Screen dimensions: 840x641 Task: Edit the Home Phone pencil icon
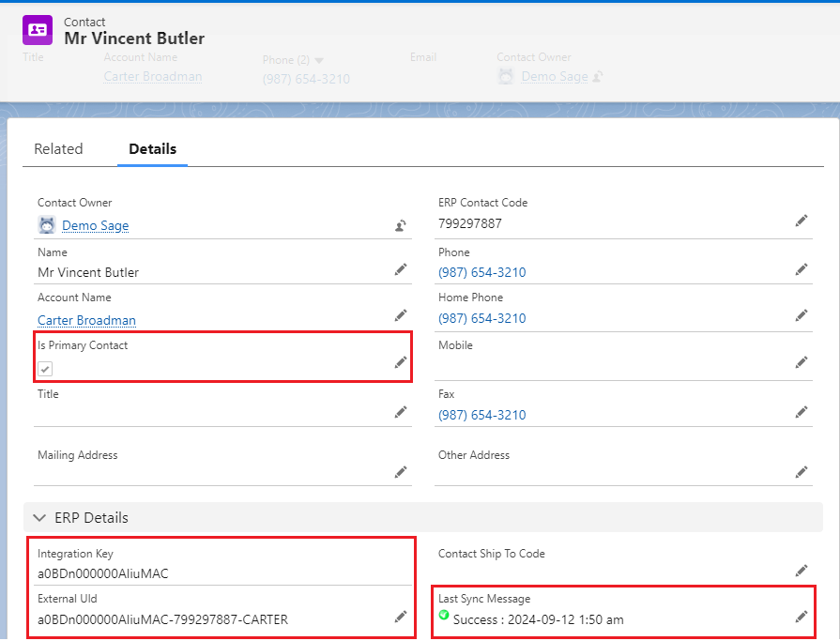click(802, 315)
